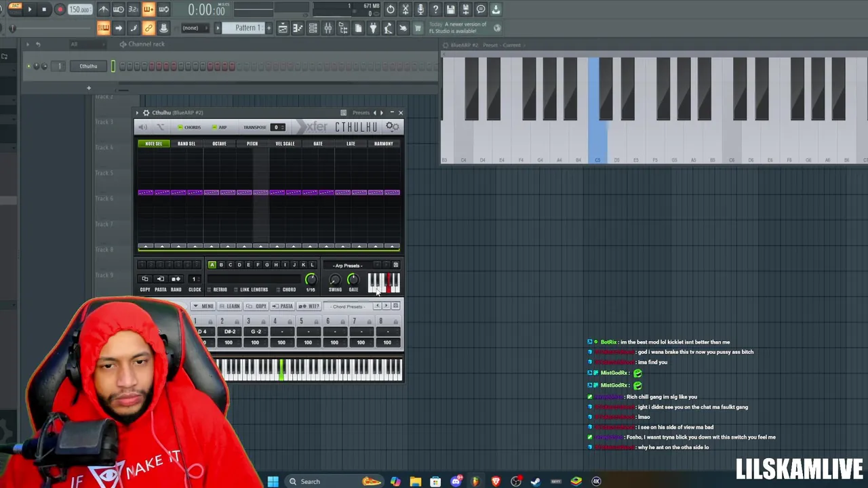Click the arp RAND randomize icon
This screenshot has height=488, width=868.
tap(176, 279)
